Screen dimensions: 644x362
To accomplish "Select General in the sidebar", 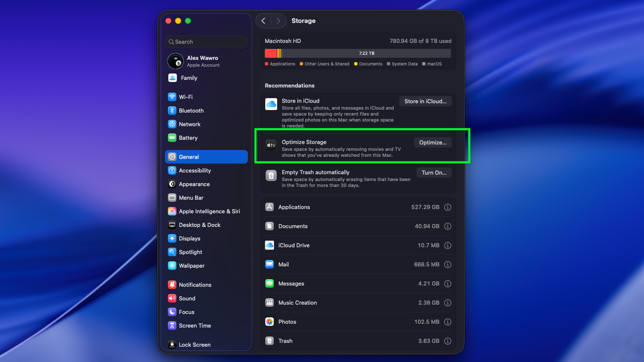I will pyautogui.click(x=206, y=157).
